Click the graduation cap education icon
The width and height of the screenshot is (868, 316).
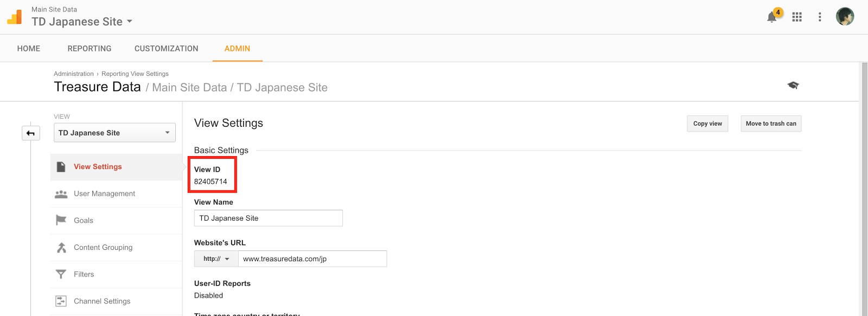(793, 85)
